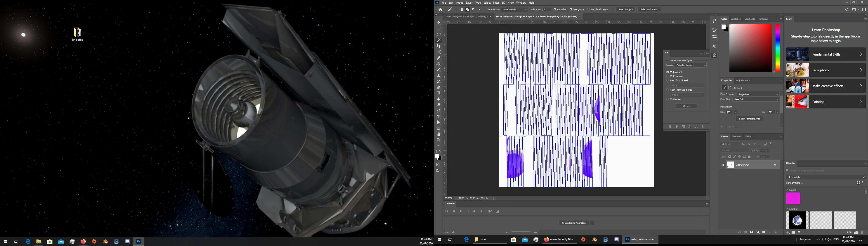Image resolution: width=868 pixels, height=246 pixels.
Task: Switch to the Channels tab
Action: [737, 137]
